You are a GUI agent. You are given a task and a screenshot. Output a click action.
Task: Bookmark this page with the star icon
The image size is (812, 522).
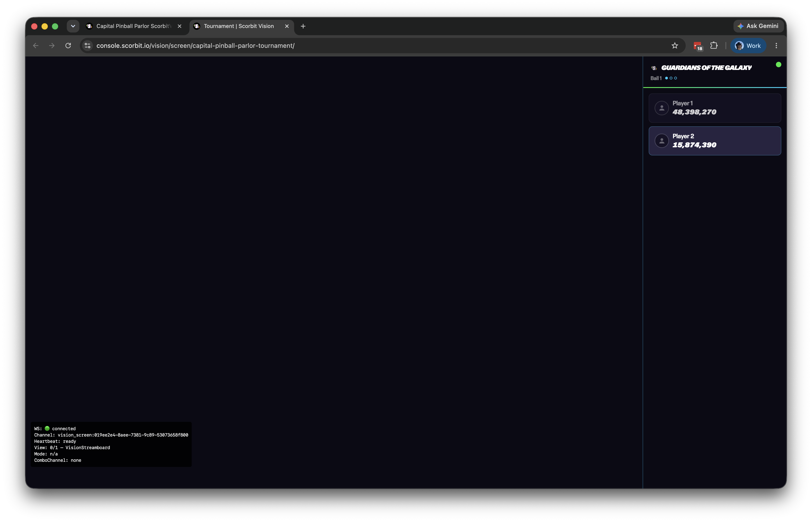(x=675, y=45)
